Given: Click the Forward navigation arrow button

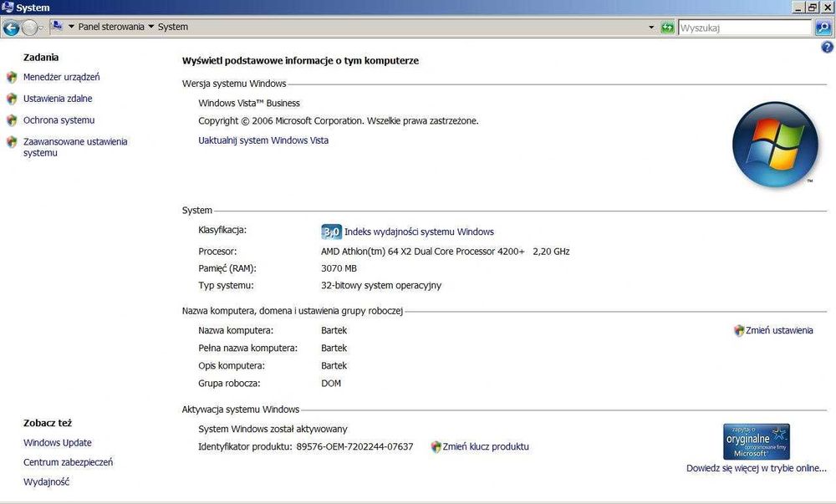Looking at the screenshot, I should 29,28.
